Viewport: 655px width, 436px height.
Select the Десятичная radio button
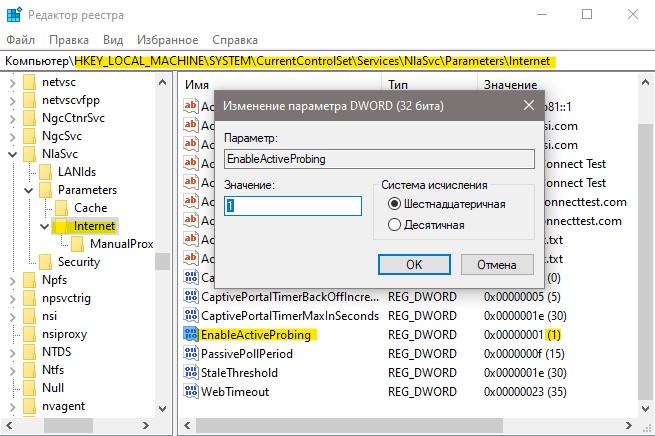pyautogui.click(x=394, y=225)
